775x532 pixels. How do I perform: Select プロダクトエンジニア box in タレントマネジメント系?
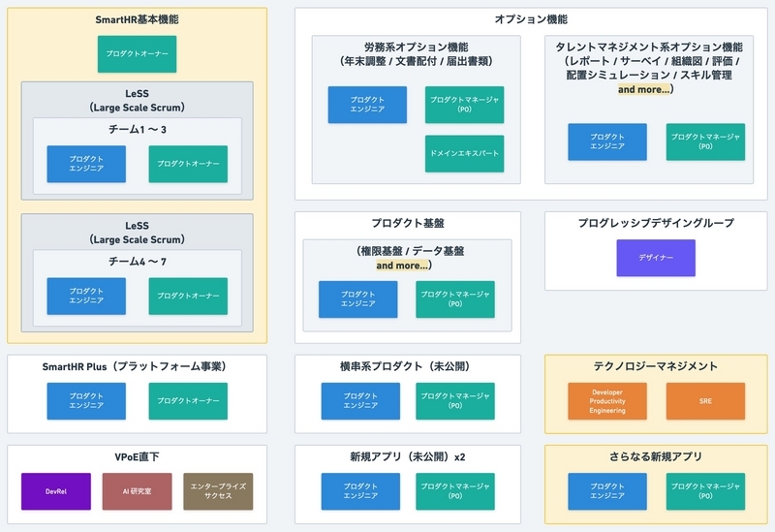click(x=607, y=141)
